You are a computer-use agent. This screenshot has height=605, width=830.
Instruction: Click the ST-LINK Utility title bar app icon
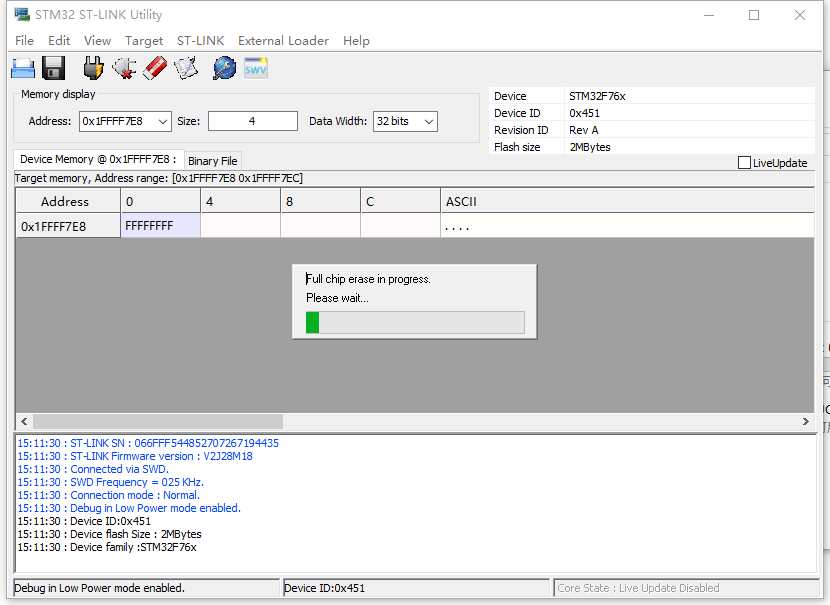click(x=22, y=14)
